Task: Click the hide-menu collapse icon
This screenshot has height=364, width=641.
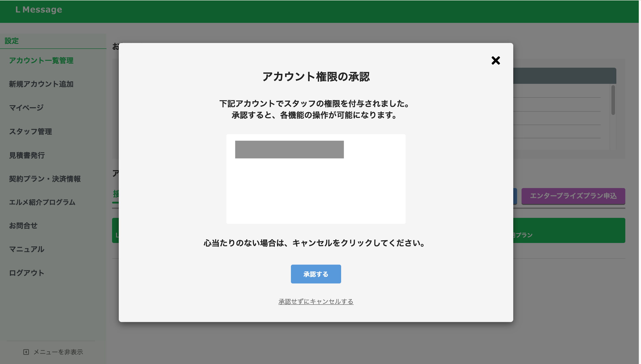Action: (x=26, y=352)
